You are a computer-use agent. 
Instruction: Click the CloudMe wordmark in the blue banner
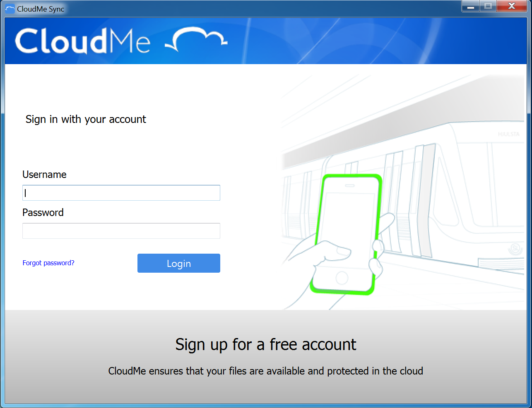click(x=82, y=41)
